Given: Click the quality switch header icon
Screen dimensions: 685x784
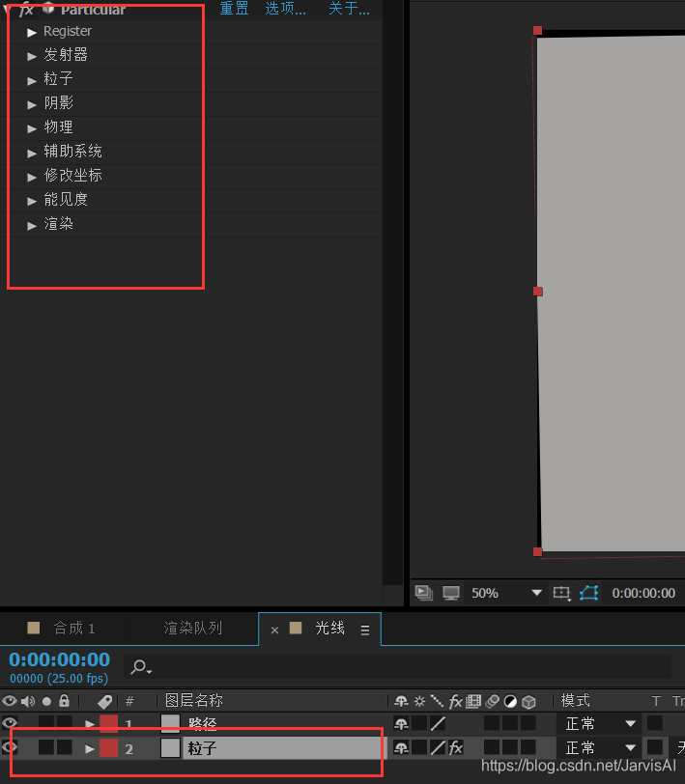Looking at the screenshot, I should [438, 701].
